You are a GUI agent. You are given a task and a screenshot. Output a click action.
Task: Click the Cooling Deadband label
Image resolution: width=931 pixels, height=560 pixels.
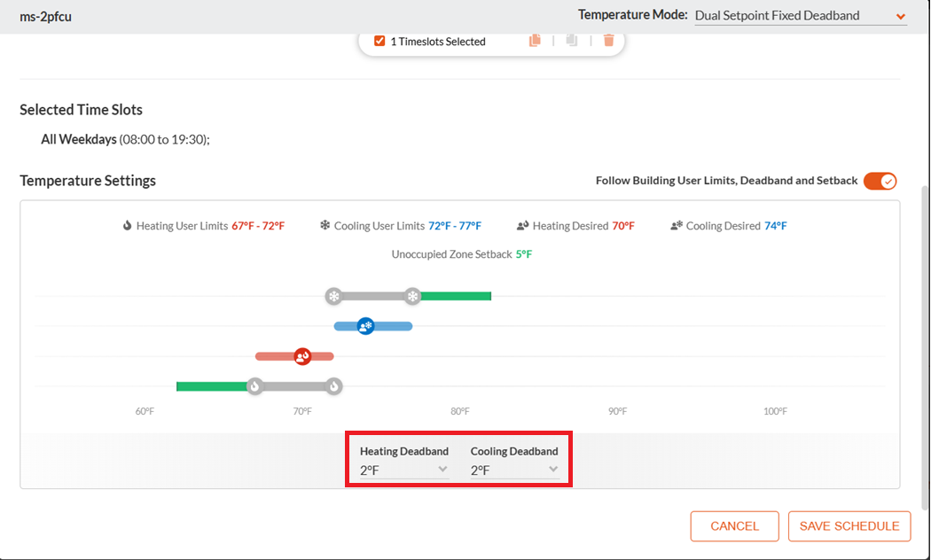click(514, 451)
